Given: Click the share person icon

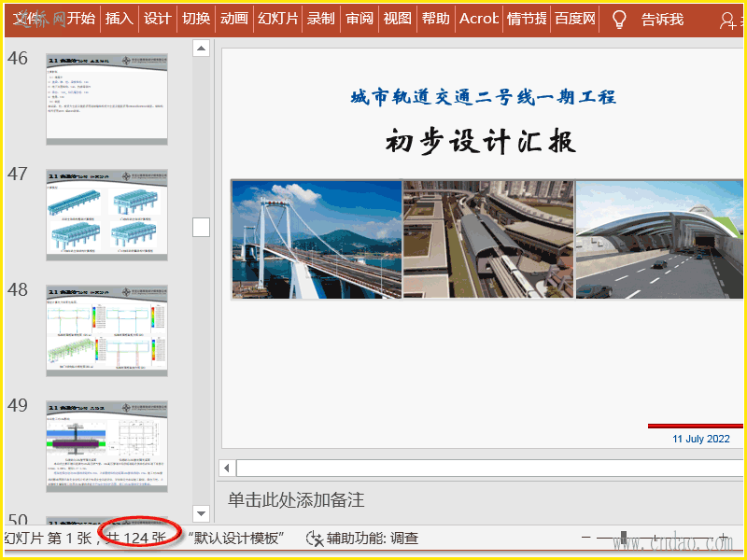Looking at the screenshot, I should click(727, 21).
